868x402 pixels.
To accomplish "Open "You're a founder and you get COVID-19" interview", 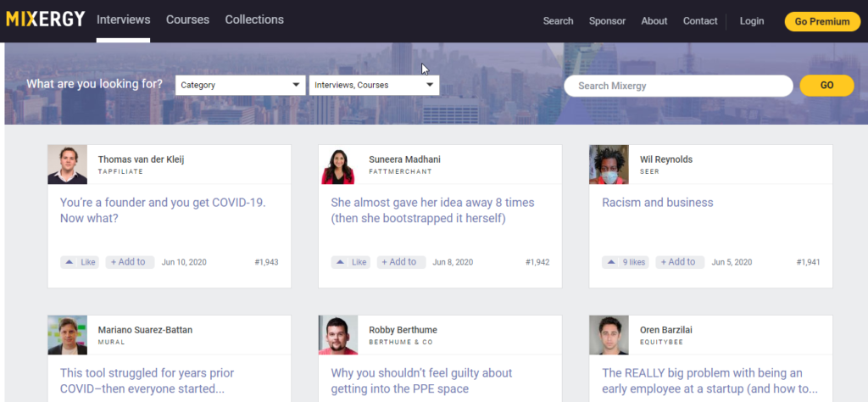I will (163, 210).
